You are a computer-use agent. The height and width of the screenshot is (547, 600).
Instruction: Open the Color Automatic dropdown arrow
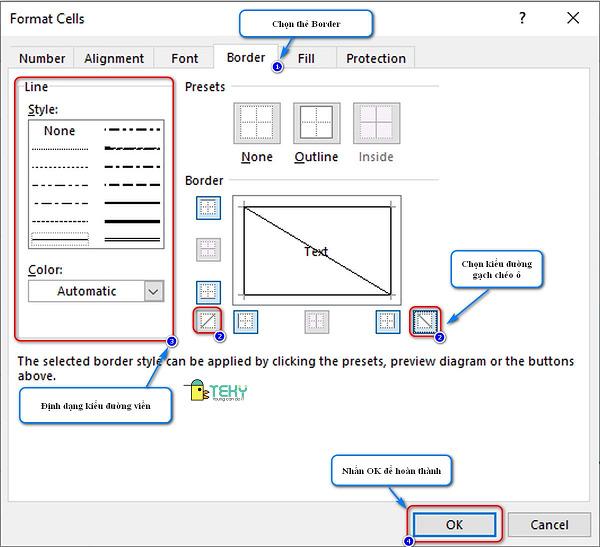point(154,291)
